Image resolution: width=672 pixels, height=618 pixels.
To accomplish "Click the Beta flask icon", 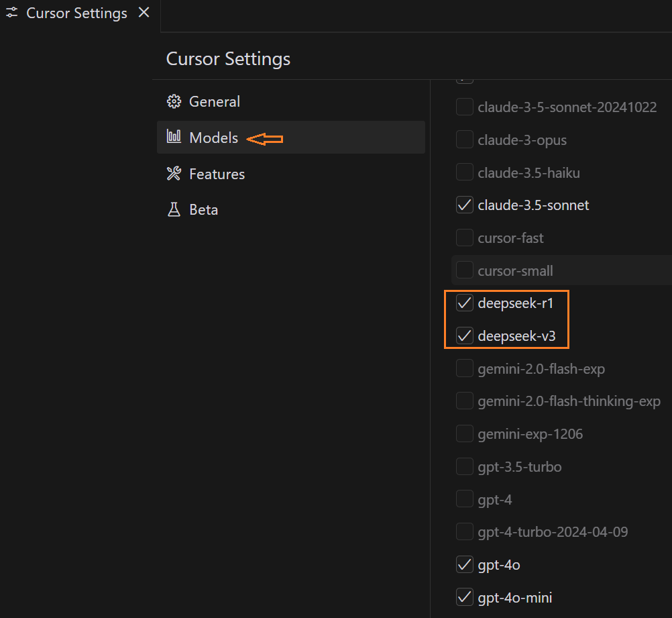I will pyautogui.click(x=174, y=210).
